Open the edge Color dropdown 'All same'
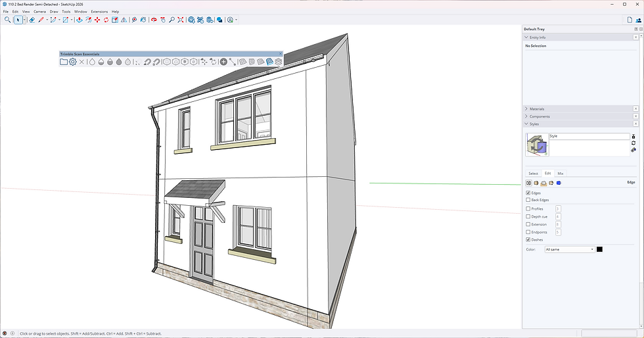The image size is (644, 338). pos(570,250)
